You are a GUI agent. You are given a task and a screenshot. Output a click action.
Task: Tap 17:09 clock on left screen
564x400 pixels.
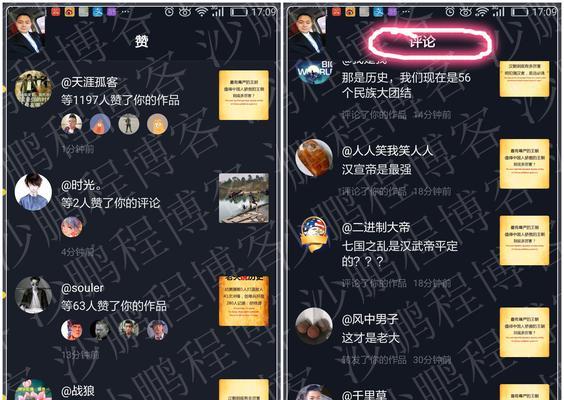(x=264, y=12)
